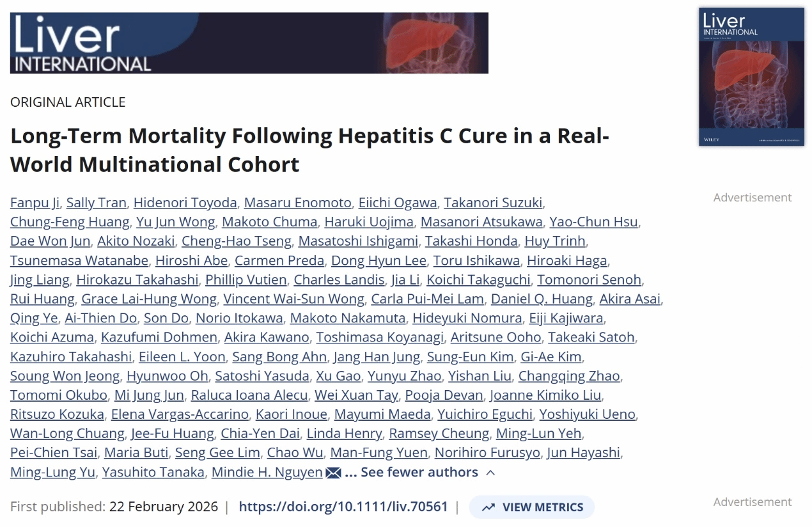Image resolution: width=812 pixels, height=527 pixels.
Task: Click author Grace Lai-Hung Wong
Action: tap(149, 299)
